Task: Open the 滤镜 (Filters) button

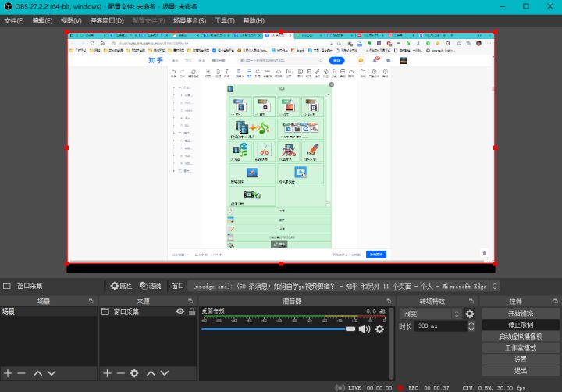Action: tap(150, 286)
